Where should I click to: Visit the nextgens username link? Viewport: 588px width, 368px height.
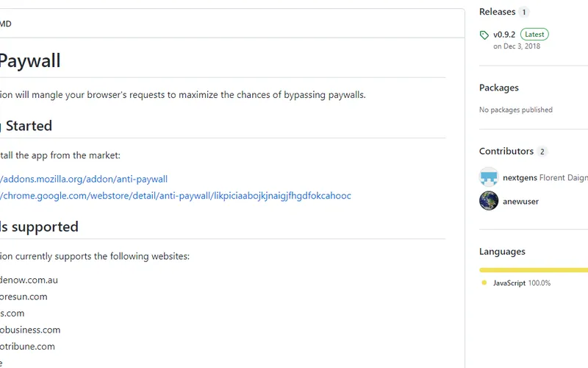520,177
